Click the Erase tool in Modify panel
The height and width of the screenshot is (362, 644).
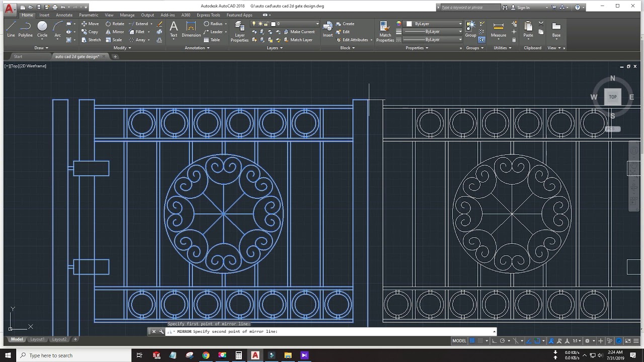point(159,24)
